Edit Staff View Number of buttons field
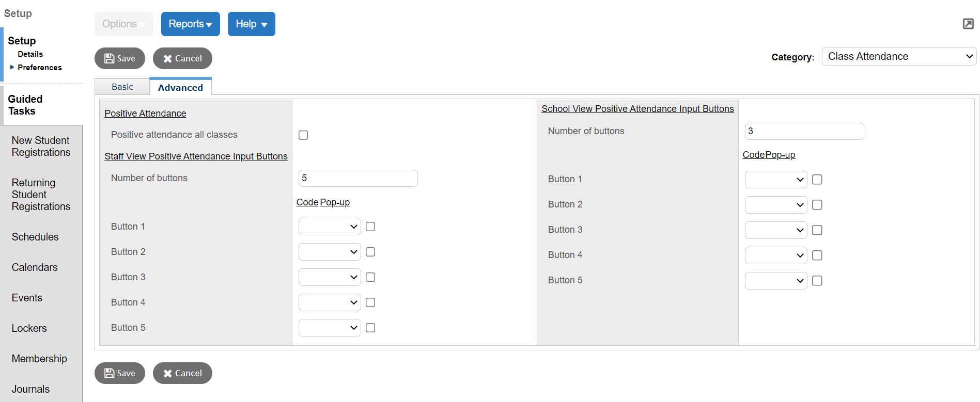Viewport: 980px width, 402px height. (x=358, y=178)
